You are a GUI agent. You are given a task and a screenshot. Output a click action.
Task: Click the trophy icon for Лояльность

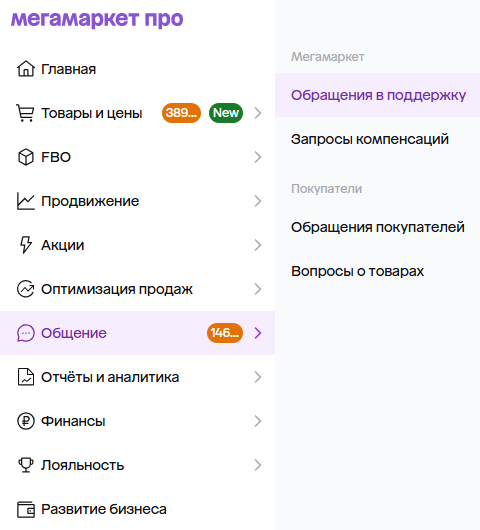point(26,465)
